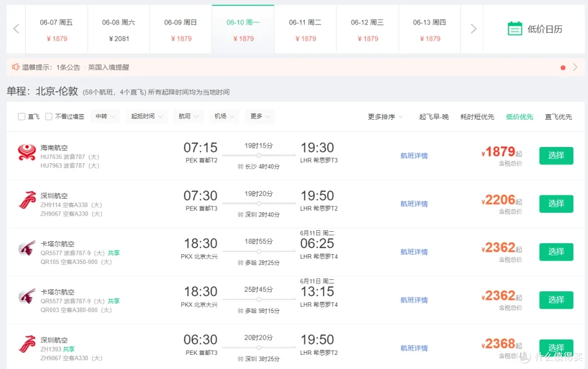This screenshot has width=588, height=369.
Task: Select the 06-08 周六 date tab
Action: [119, 29]
